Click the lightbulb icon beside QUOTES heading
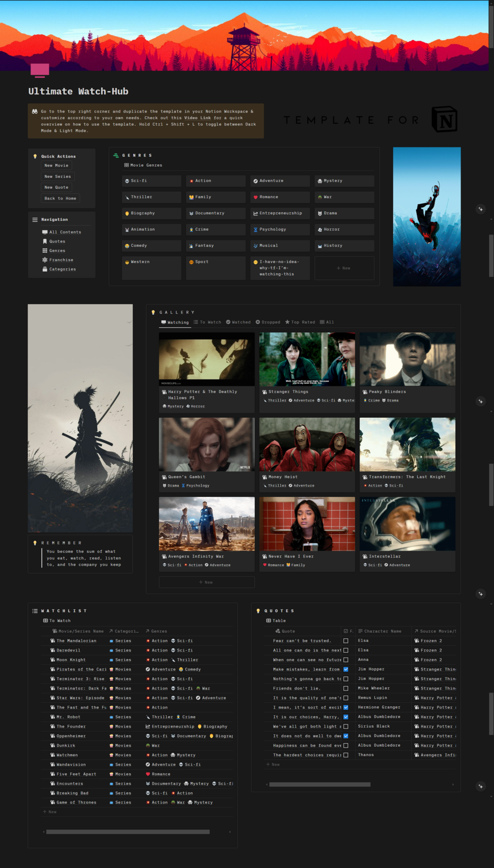 pyautogui.click(x=259, y=611)
